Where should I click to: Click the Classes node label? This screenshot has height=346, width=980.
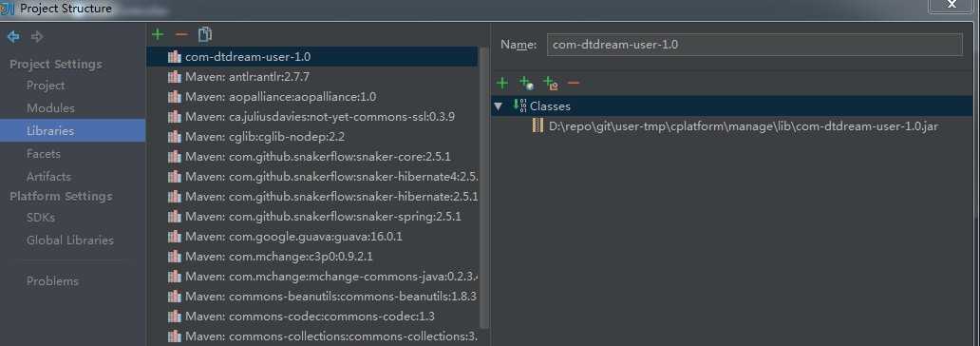550,106
